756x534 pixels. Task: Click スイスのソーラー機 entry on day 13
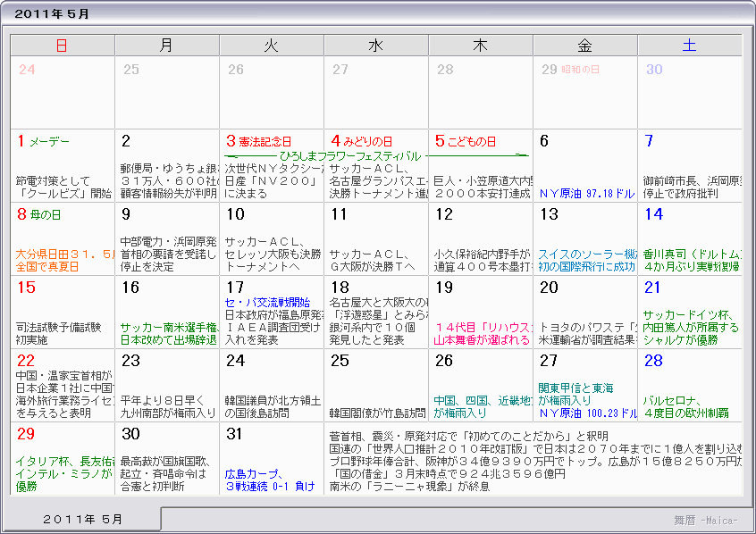(x=587, y=260)
